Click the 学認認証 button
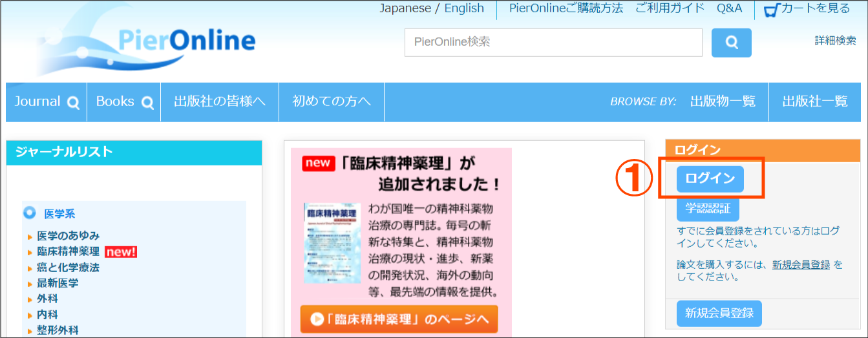868x338 pixels. coord(708,209)
